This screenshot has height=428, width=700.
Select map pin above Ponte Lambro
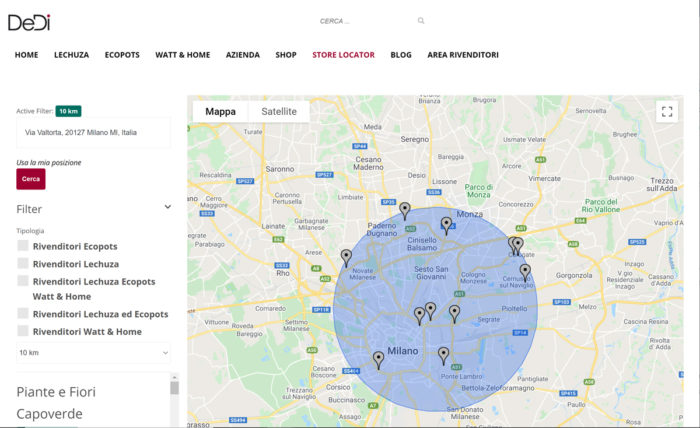tap(443, 356)
